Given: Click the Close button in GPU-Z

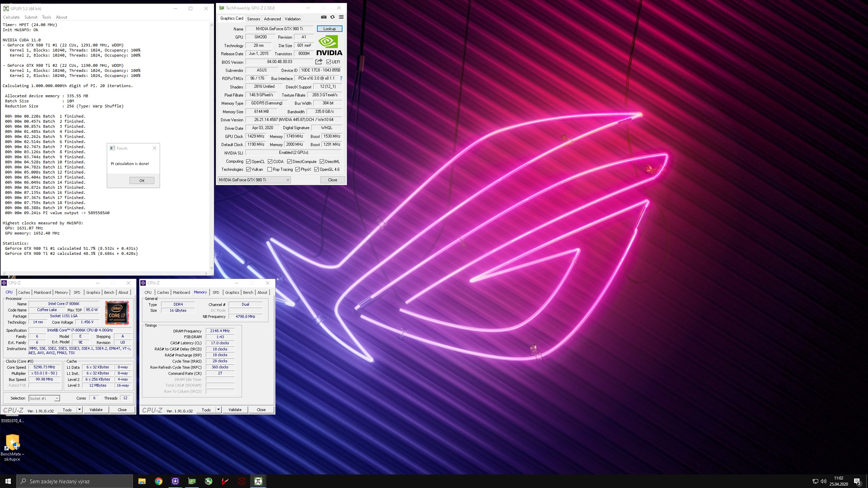Looking at the screenshot, I should pos(332,180).
